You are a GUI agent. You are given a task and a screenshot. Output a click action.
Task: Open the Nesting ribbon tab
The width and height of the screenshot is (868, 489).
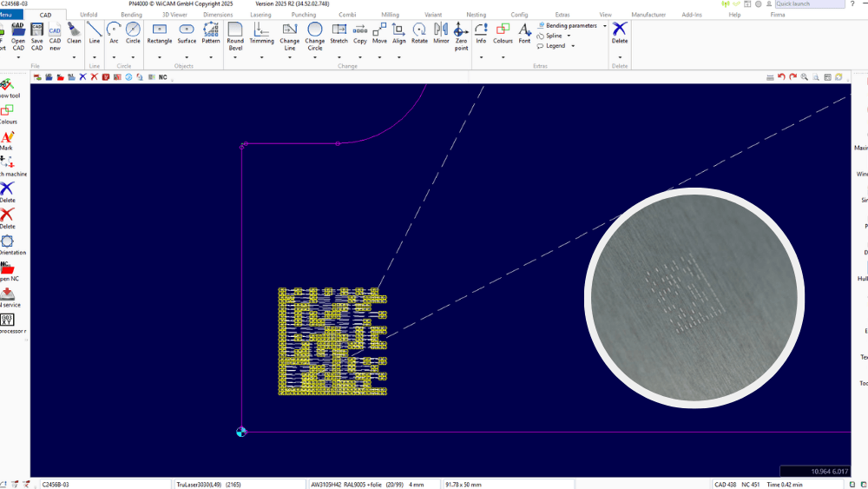(476, 15)
